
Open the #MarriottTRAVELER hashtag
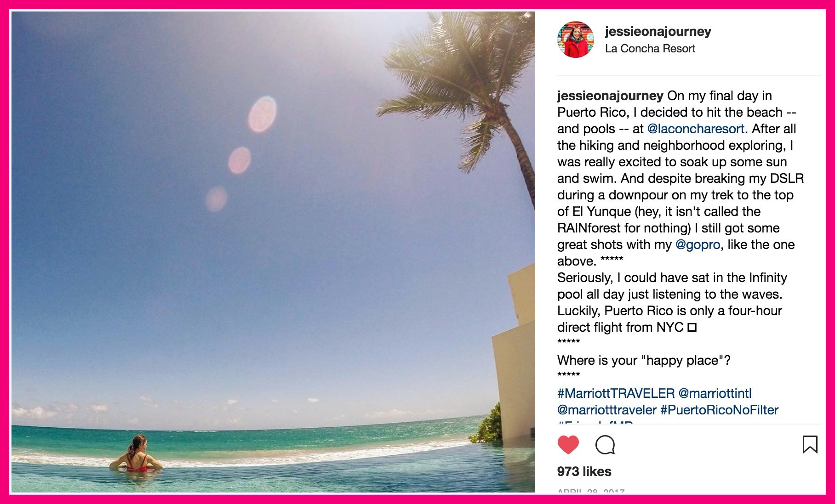(x=616, y=393)
